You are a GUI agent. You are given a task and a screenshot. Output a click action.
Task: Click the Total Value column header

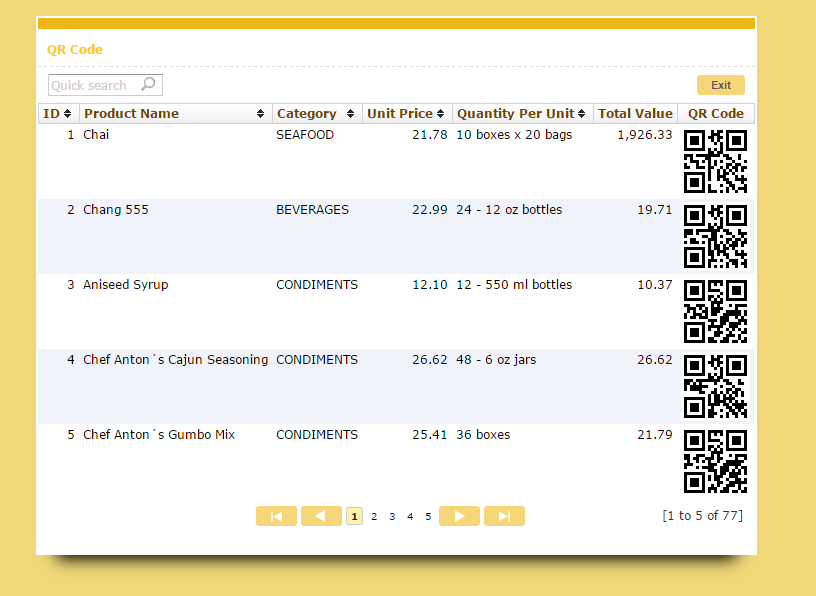[635, 114]
